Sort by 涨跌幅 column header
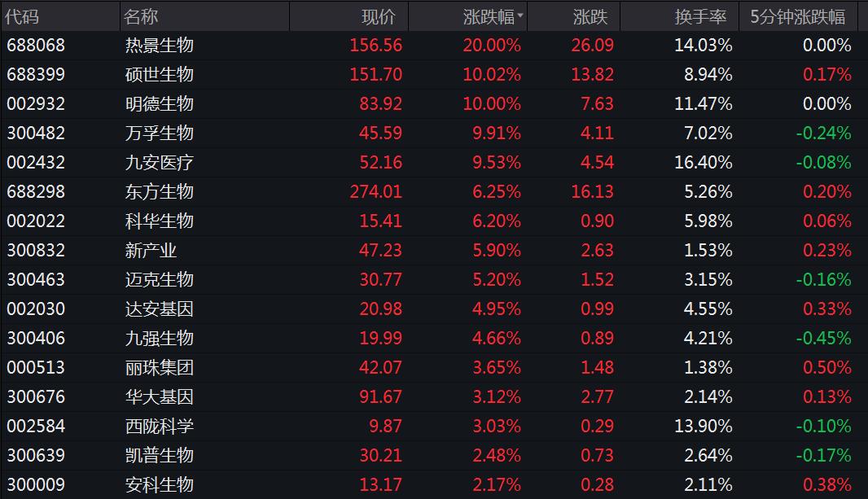The image size is (868, 499). click(489, 16)
